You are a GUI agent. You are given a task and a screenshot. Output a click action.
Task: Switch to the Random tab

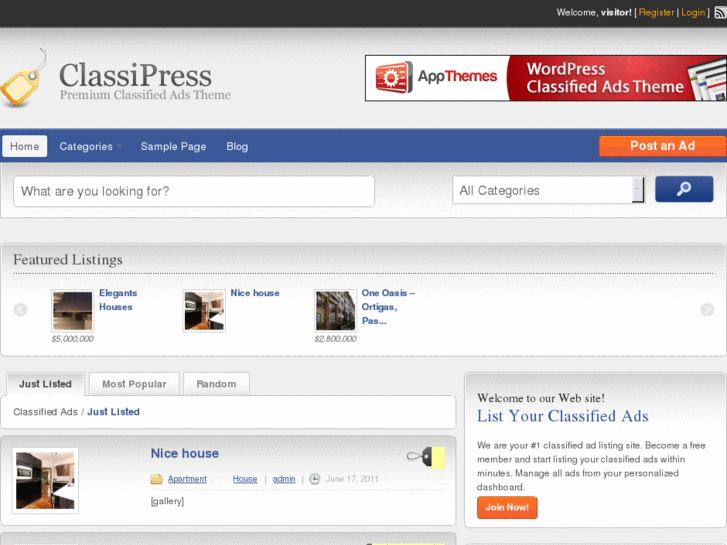click(217, 384)
